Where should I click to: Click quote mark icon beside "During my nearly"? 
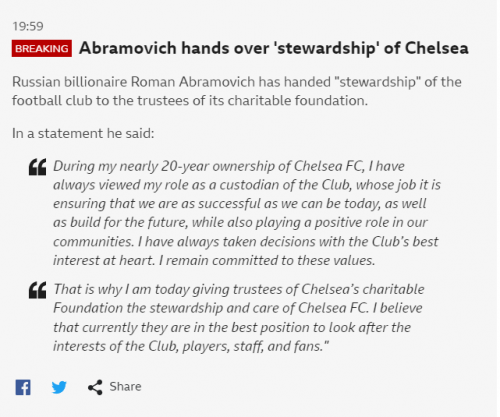click(37, 167)
